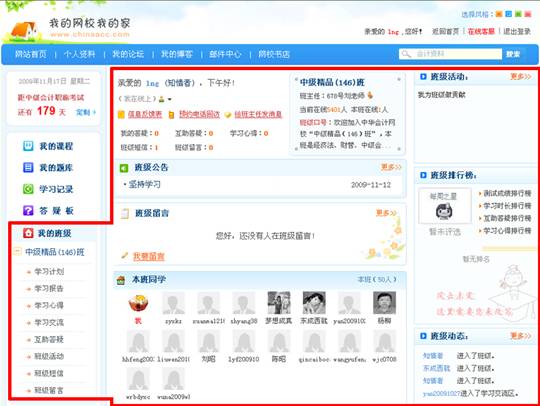Click the green 学习记录 icon
540x406 pixels.
pos(28,189)
